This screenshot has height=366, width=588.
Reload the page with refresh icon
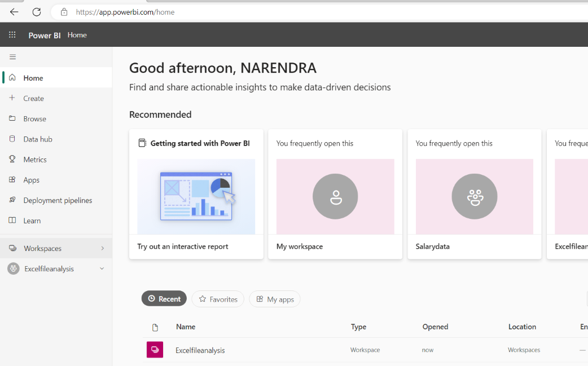pyautogui.click(x=36, y=12)
